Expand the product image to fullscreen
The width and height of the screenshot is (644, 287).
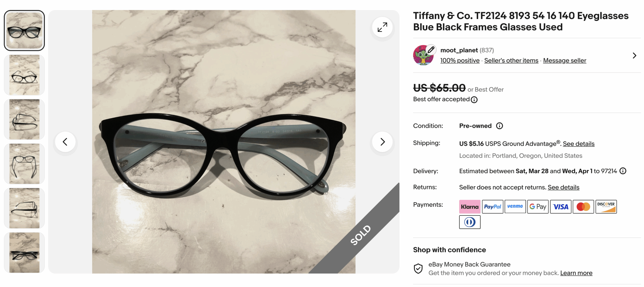[x=382, y=27]
